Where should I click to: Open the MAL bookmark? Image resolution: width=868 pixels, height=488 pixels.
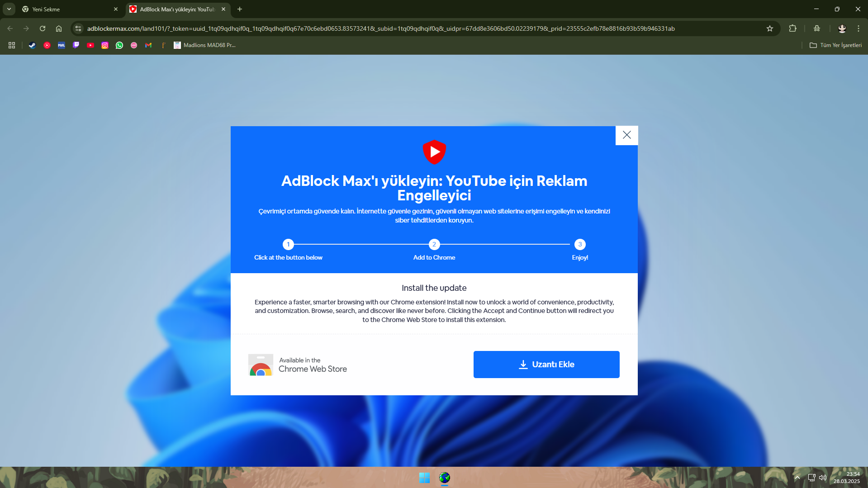pyautogui.click(x=62, y=45)
